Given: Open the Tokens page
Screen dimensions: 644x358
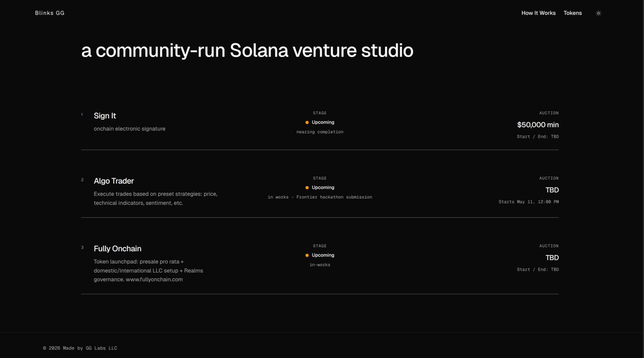Looking at the screenshot, I should (573, 13).
